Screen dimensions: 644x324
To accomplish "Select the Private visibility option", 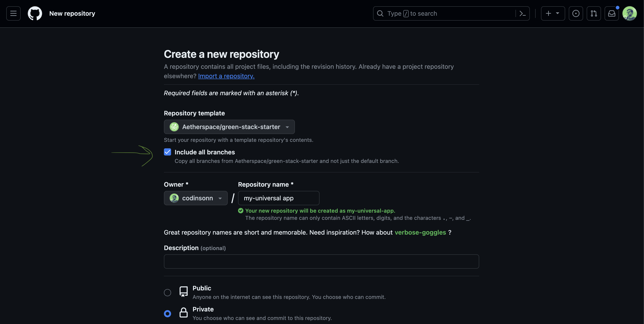I will [167, 313].
